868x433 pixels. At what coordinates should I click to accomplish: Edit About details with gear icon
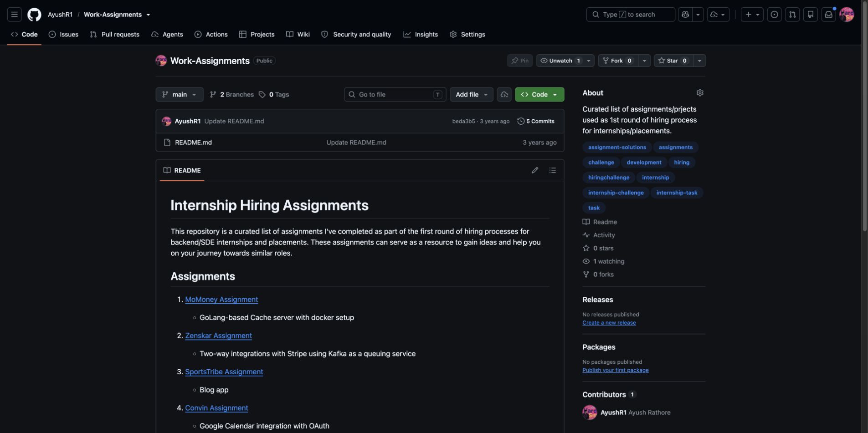(x=699, y=93)
